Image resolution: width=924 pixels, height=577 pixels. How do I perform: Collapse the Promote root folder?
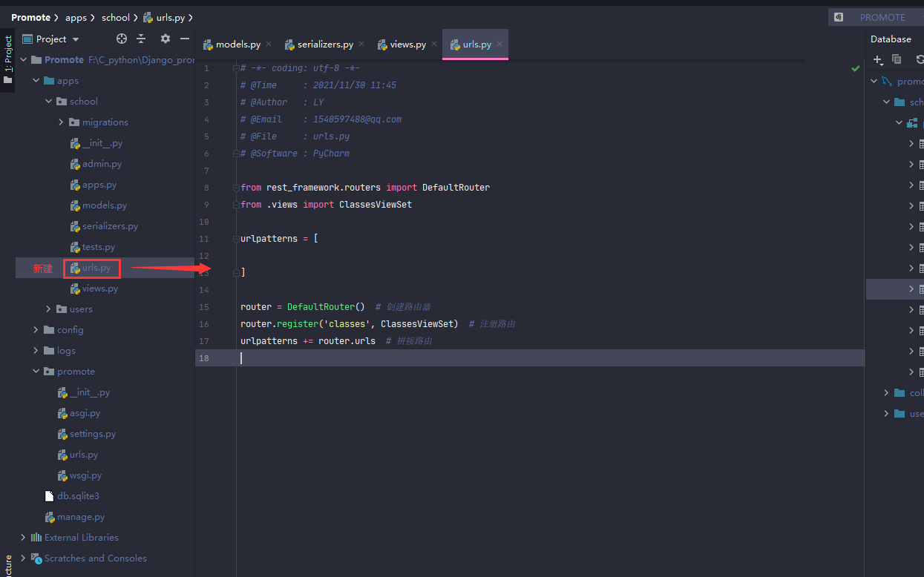(23, 60)
